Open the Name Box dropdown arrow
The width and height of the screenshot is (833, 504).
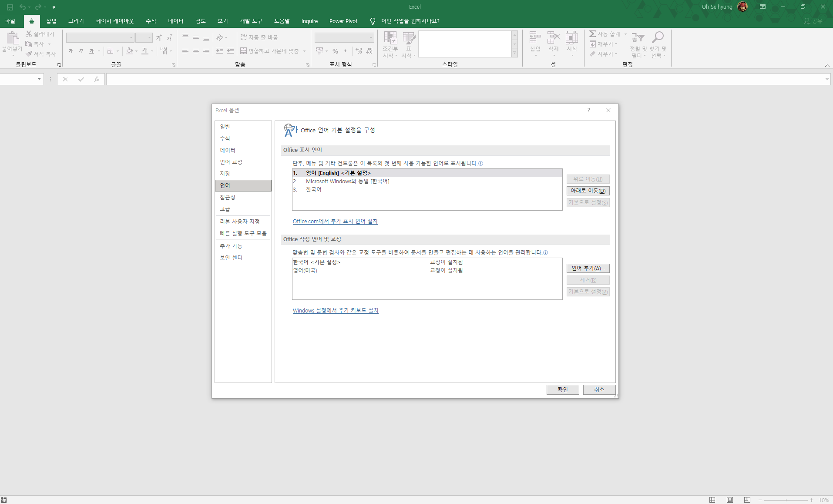click(x=39, y=79)
